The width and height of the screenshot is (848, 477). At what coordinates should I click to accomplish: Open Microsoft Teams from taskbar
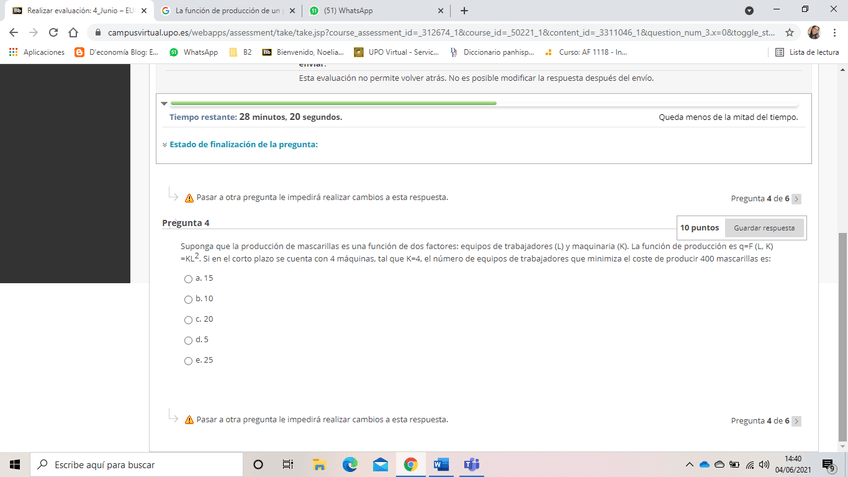[x=472, y=465]
